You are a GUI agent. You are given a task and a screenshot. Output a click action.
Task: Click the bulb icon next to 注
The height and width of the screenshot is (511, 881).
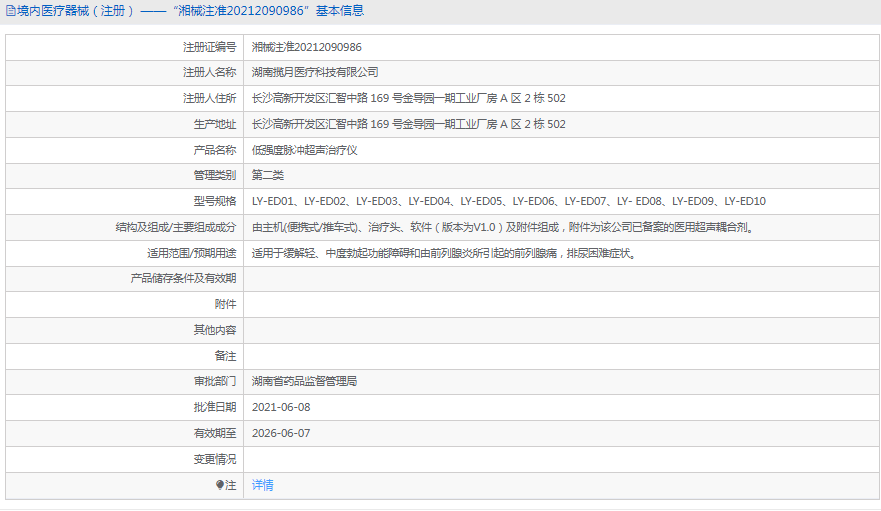pyautogui.click(x=220, y=485)
